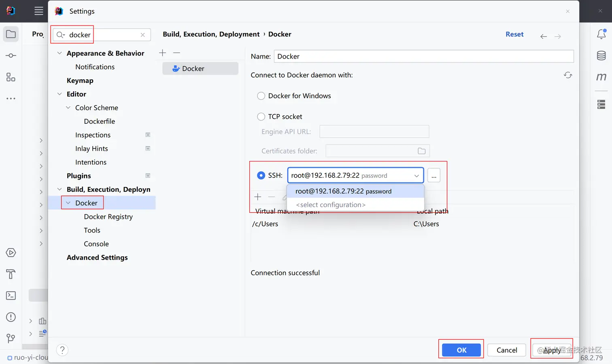Open the SSH configuration dropdown arrow
The width and height of the screenshot is (612, 364).
[x=416, y=176]
